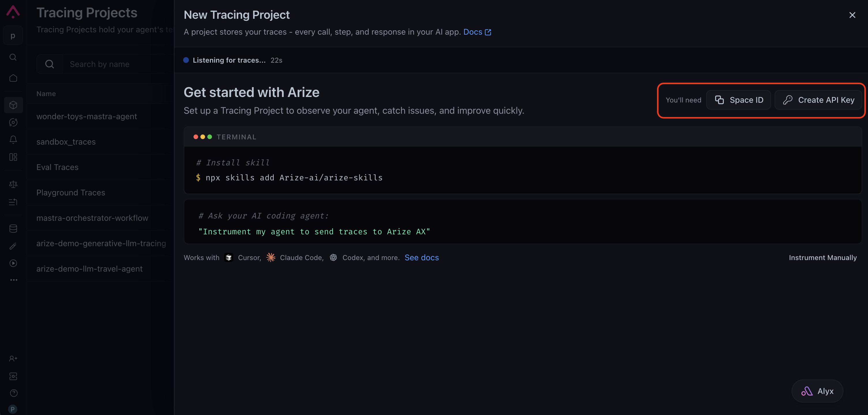The width and height of the screenshot is (868, 415).
Task: Click the TERMINAL label in the code block header
Action: pos(236,137)
